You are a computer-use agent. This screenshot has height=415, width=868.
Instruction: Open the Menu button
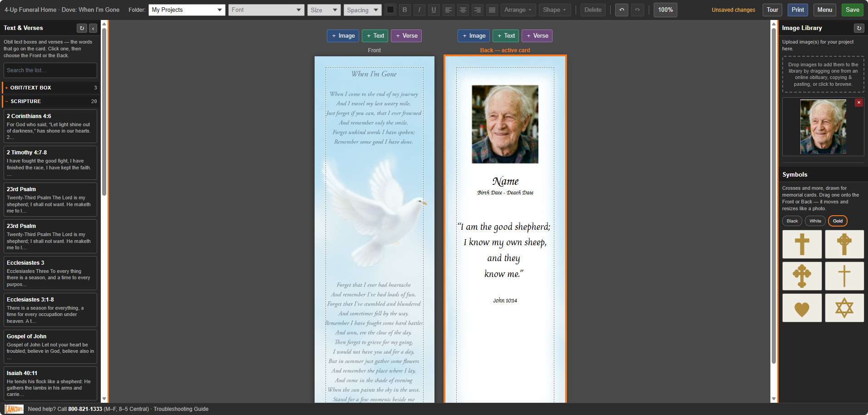[824, 10]
